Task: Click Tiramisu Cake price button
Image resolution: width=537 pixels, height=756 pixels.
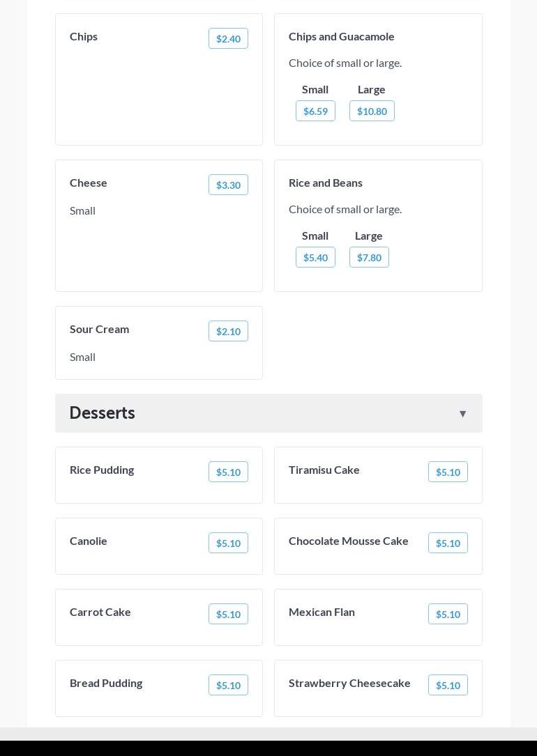Action: point(448,472)
